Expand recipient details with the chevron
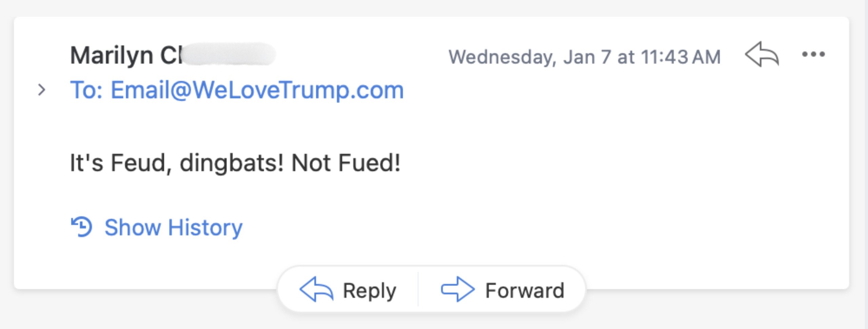Image resolution: width=868 pixels, height=329 pixels. click(x=42, y=90)
